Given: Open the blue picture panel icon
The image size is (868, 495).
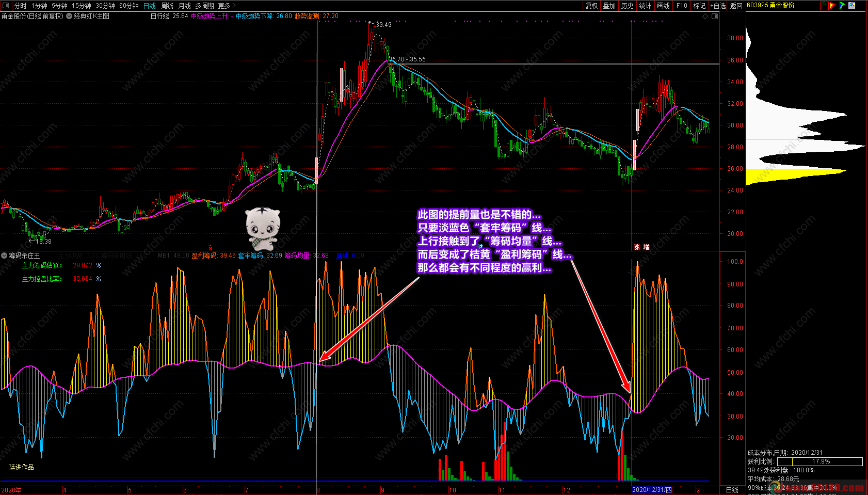Looking at the screenshot, I should (851, 6).
